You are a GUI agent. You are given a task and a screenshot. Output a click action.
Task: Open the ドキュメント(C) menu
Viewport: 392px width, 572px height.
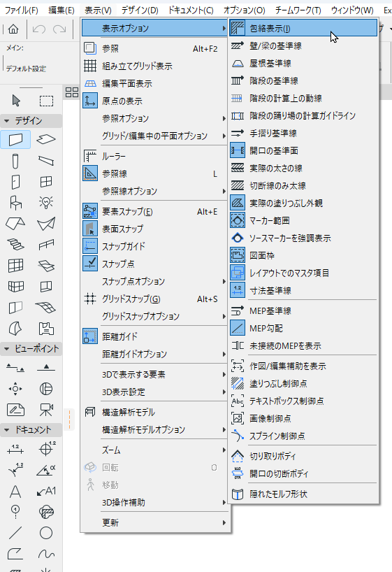click(x=190, y=10)
